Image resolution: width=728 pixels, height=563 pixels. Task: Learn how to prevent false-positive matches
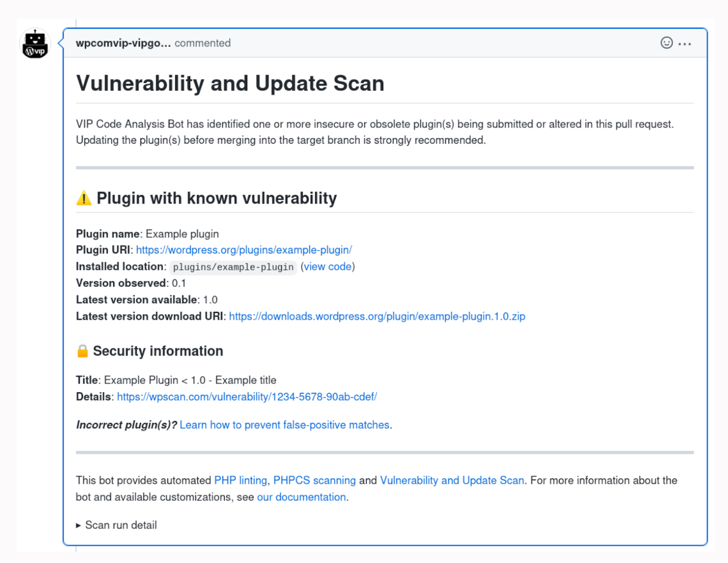point(285,425)
